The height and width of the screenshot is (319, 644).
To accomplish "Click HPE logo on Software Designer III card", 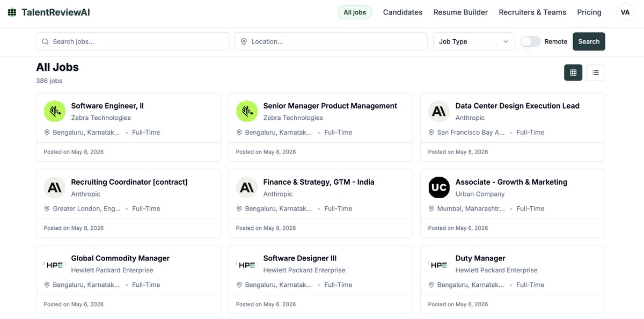I will pyautogui.click(x=247, y=264).
